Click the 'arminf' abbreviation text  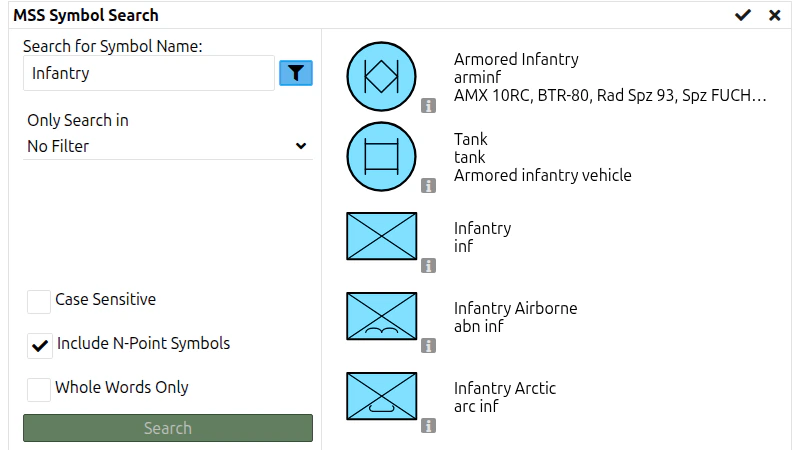[478, 78]
